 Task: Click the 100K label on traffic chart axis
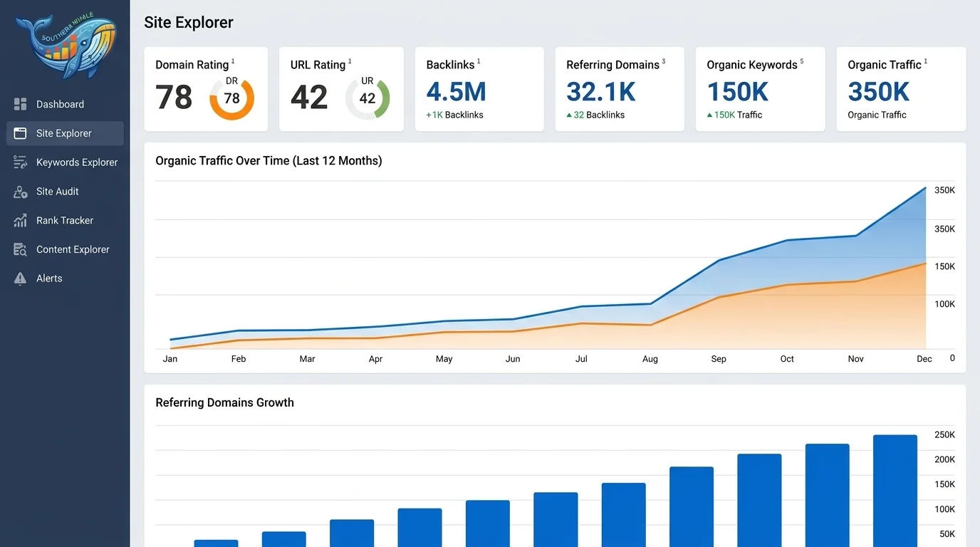tap(945, 304)
